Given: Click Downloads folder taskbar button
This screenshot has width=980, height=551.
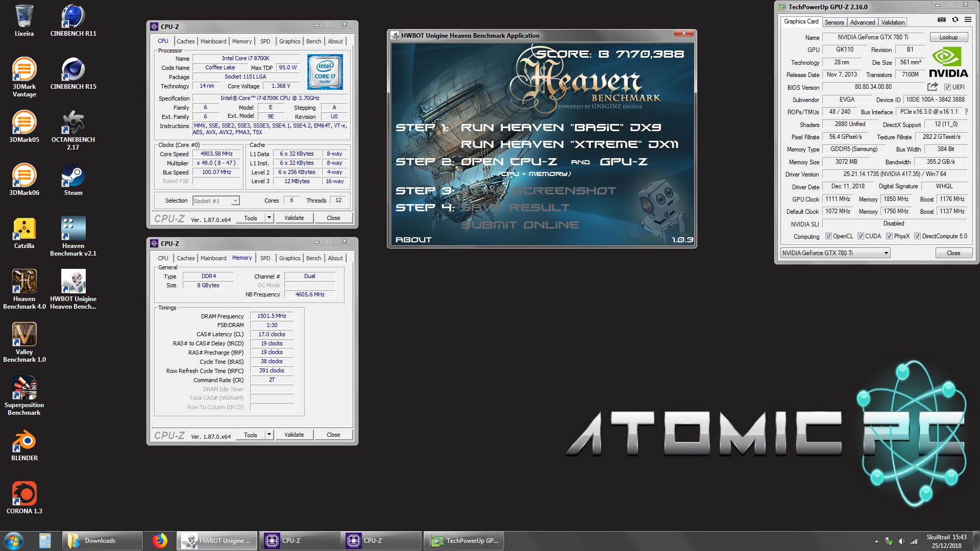Looking at the screenshot, I should pos(103,541).
